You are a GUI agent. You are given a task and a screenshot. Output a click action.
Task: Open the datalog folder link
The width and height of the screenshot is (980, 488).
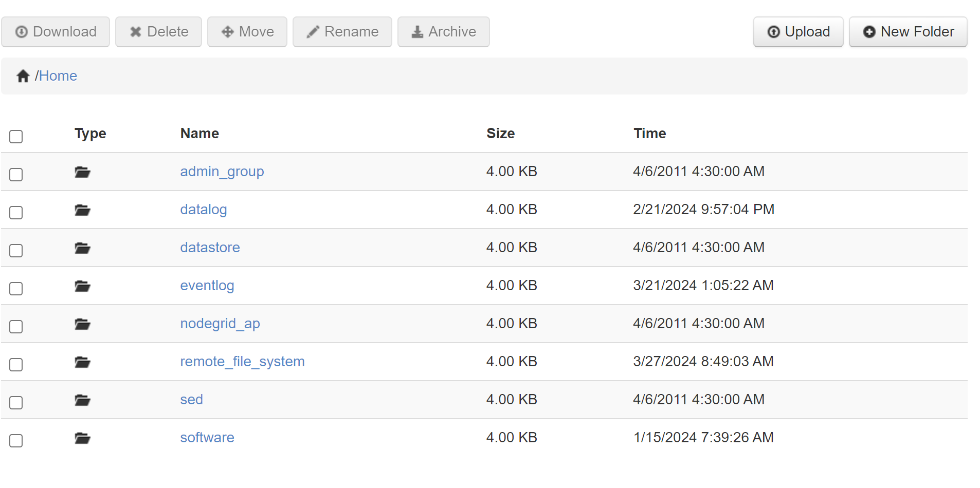coord(204,210)
